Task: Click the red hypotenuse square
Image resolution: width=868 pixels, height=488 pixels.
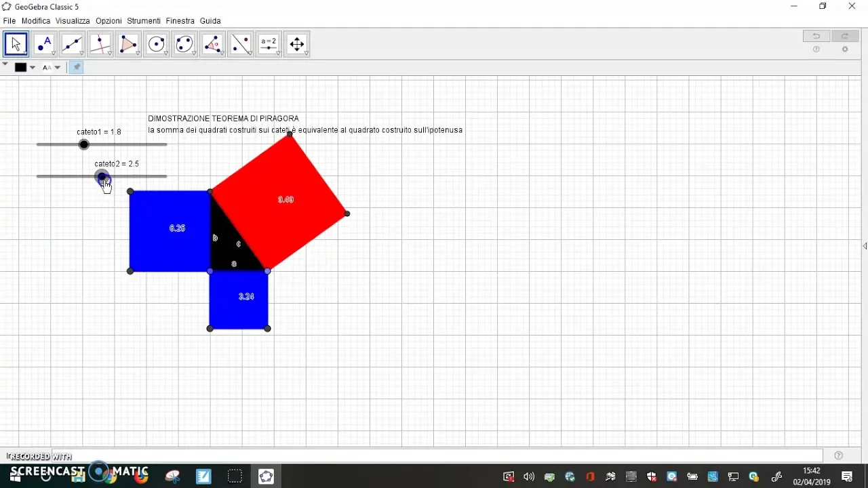Action: 279,202
